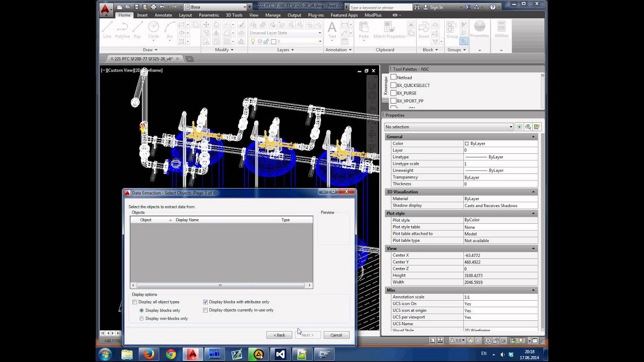Expand the Unsaved Layer State dropdown
Screen dimensions: 644x362
click(x=285, y=33)
